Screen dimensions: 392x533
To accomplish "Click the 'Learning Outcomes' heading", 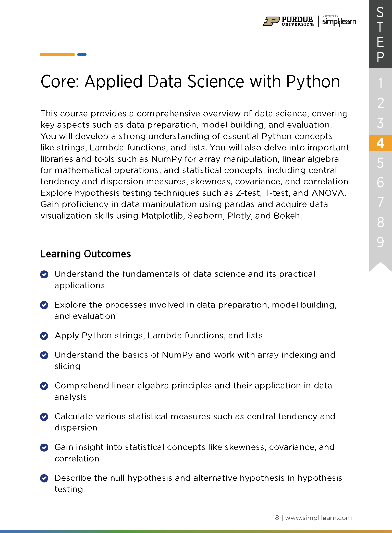I will click(85, 254).
